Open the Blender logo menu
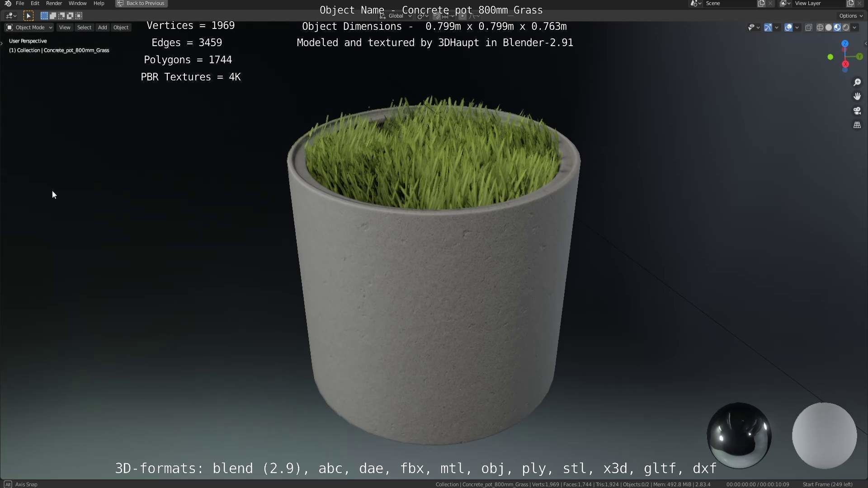 click(x=8, y=3)
